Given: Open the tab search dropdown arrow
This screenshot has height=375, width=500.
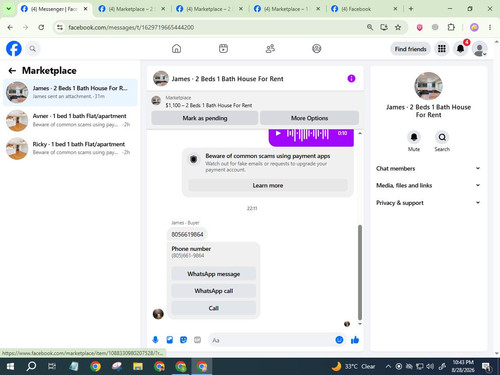Looking at the screenshot, I should click(9, 9).
